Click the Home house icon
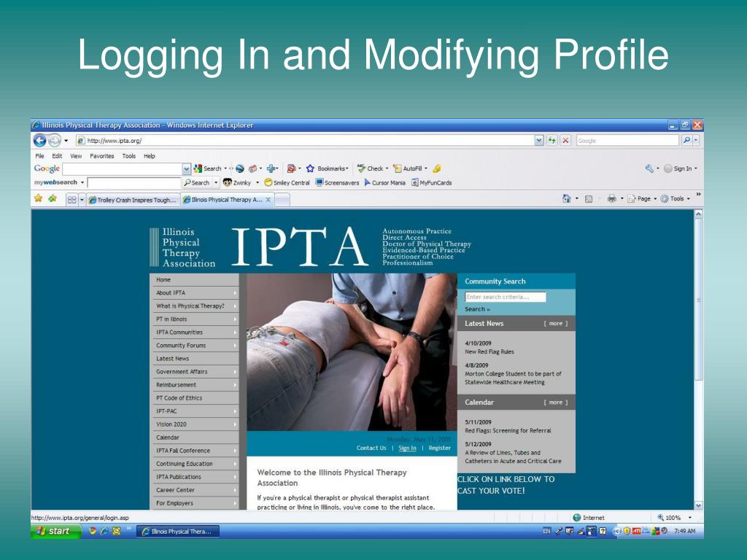The width and height of the screenshot is (747, 560). click(x=566, y=199)
